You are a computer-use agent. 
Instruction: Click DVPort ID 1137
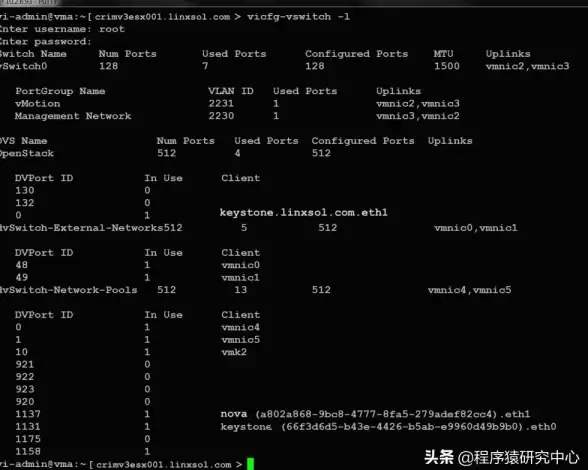(x=28, y=414)
